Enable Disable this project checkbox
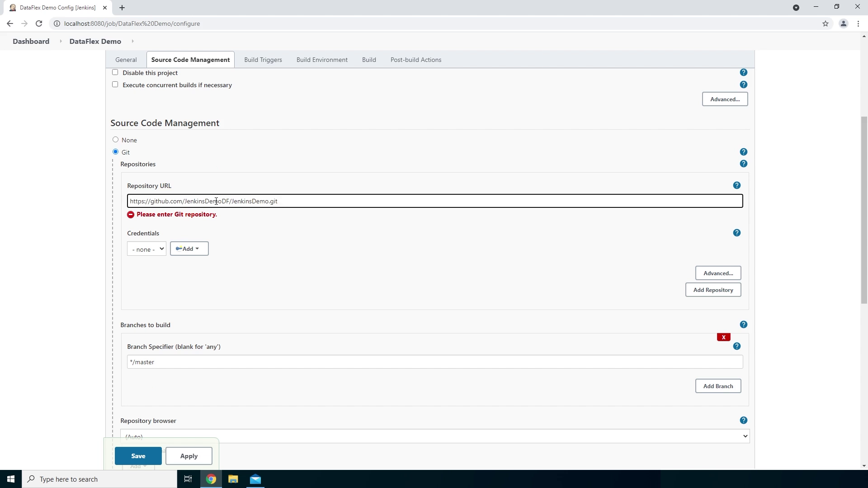The height and width of the screenshot is (488, 868). 115,72
